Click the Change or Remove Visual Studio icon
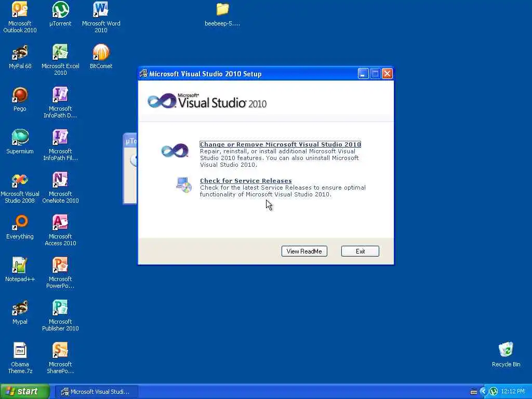 coord(175,150)
